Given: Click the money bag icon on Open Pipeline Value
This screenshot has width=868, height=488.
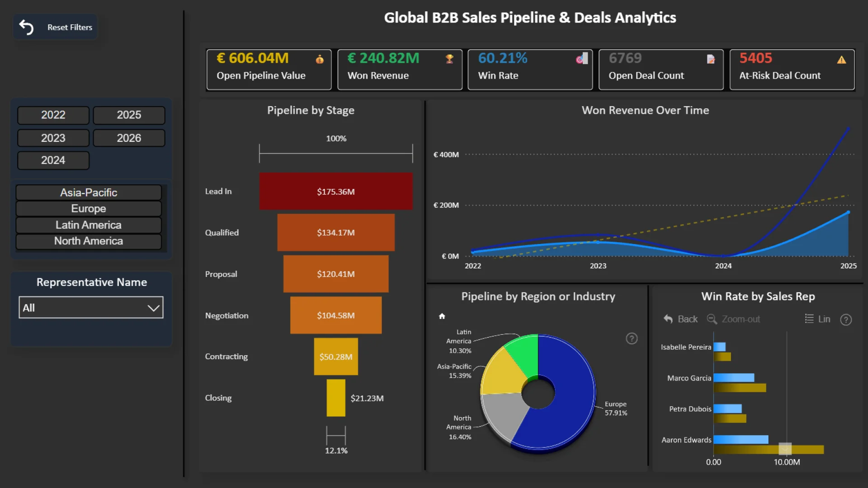Looking at the screenshot, I should pyautogui.click(x=320, y=59).
